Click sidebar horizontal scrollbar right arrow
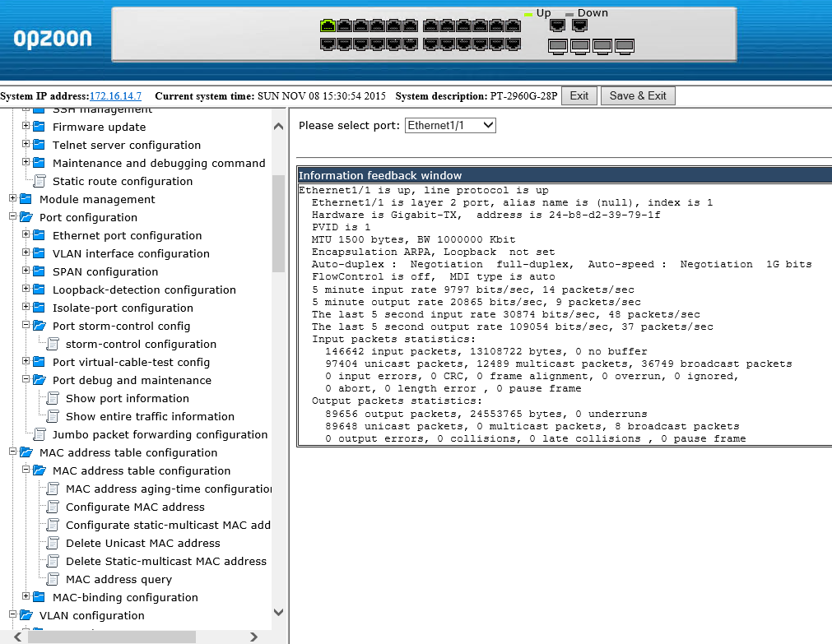Screen dimensions: 832x644 pyautogui.click(x=253, y=637)
